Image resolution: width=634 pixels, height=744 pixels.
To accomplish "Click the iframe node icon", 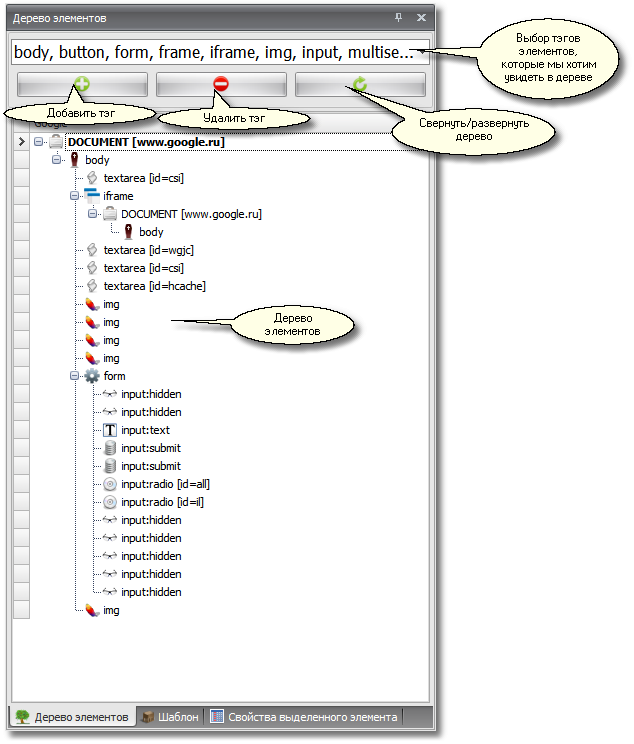I will click(x=92, y=196).
